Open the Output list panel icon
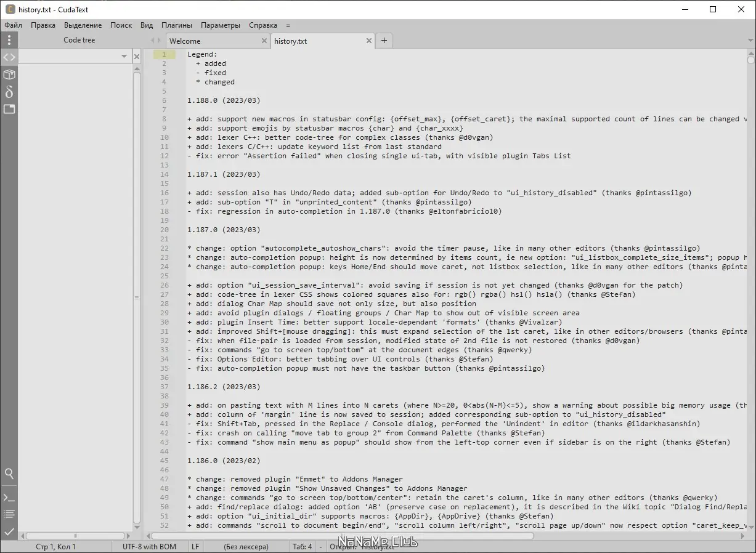The image size is (756, 553). pyautogui.click(x=9, y=514)
